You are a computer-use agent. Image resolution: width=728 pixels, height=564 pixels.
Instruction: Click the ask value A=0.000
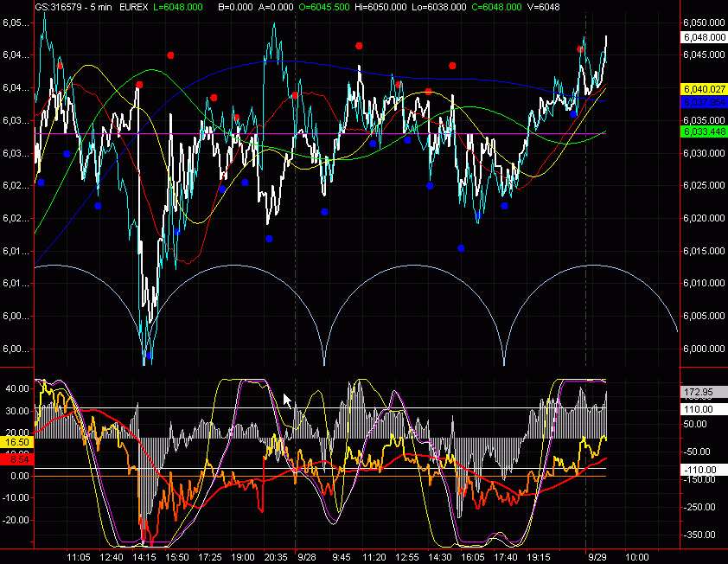276,7
